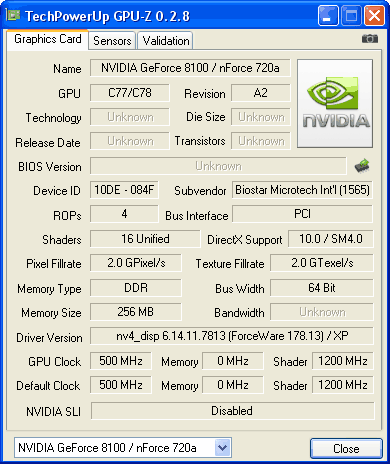The width and height of the screenshot is (390, 464).
Task: Switch to the Sensors tab
Action: click(112, 41)
